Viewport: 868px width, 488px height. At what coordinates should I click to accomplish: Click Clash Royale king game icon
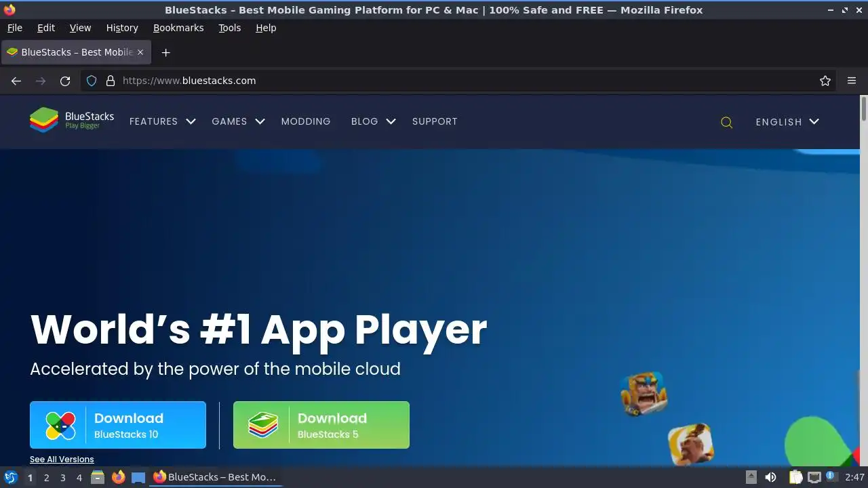coord(644,393)
